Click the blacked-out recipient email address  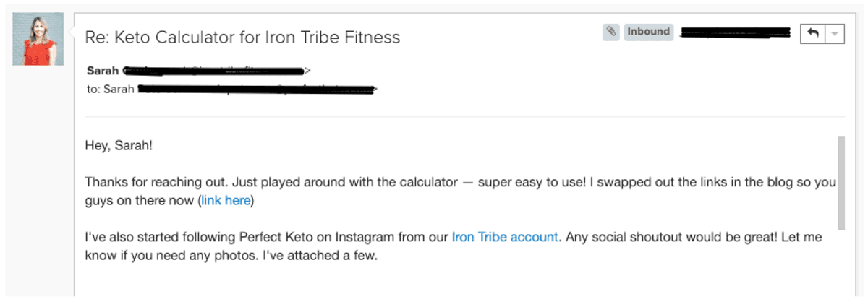tap(258, 90)
